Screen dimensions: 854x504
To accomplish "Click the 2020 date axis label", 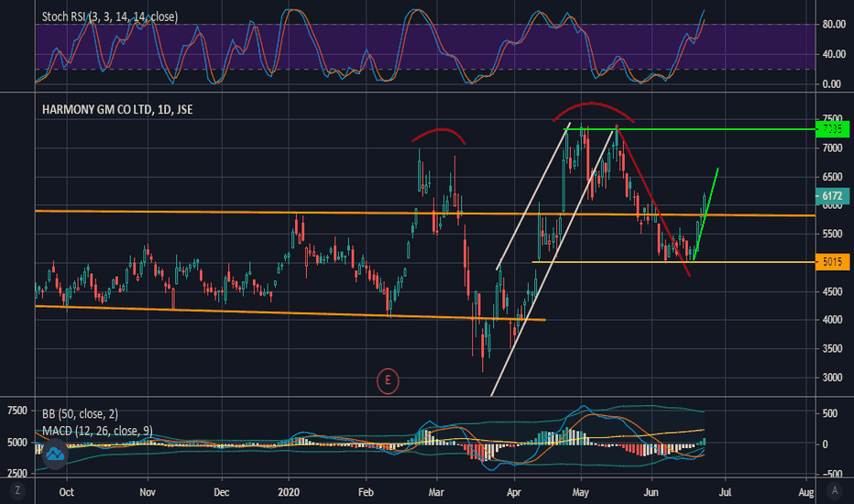I will 289,493.
